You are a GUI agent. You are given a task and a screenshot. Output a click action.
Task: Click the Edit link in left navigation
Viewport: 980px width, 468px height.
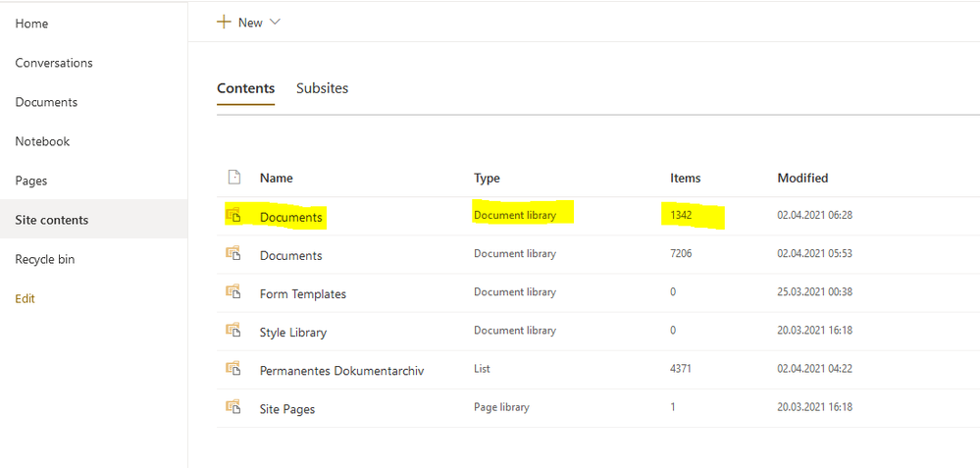26,298
